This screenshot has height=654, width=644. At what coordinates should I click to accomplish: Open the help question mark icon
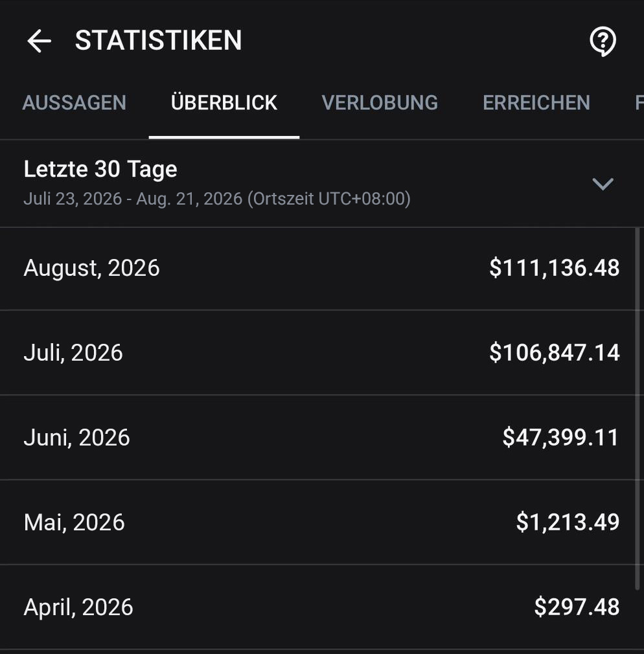(x=603, y=41)
